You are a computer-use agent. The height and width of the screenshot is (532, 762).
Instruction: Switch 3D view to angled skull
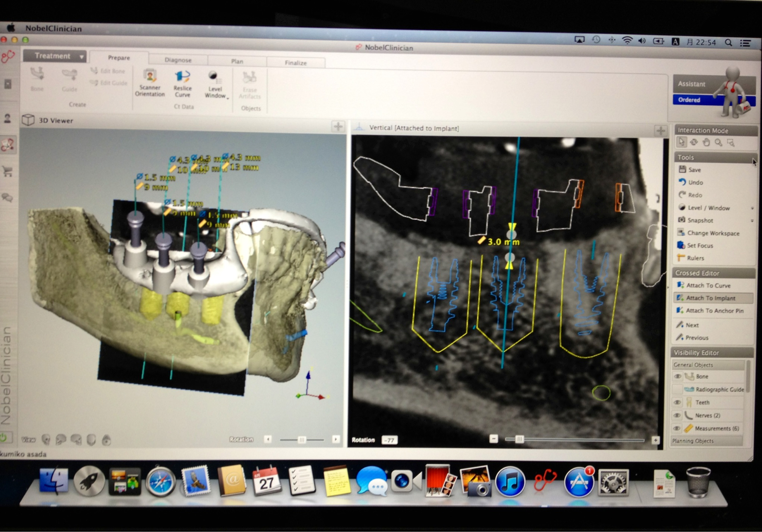click(76, 439)
